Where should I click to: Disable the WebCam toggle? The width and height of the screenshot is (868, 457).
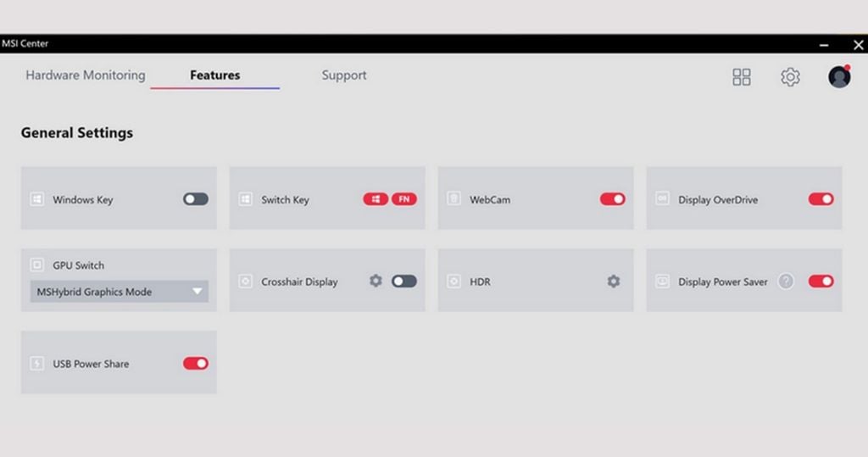click(x=612, y=199)
